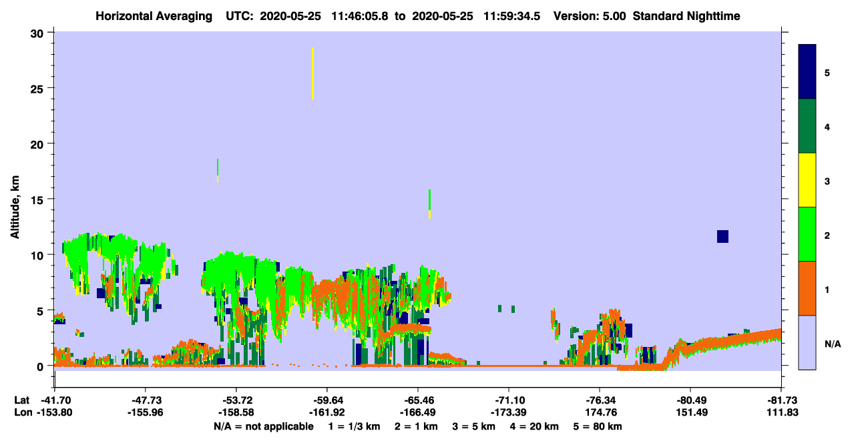This screenshot has height=445, width=868.
Task: Click the '3 = 5 km' legend text
Action: (474, 426)
